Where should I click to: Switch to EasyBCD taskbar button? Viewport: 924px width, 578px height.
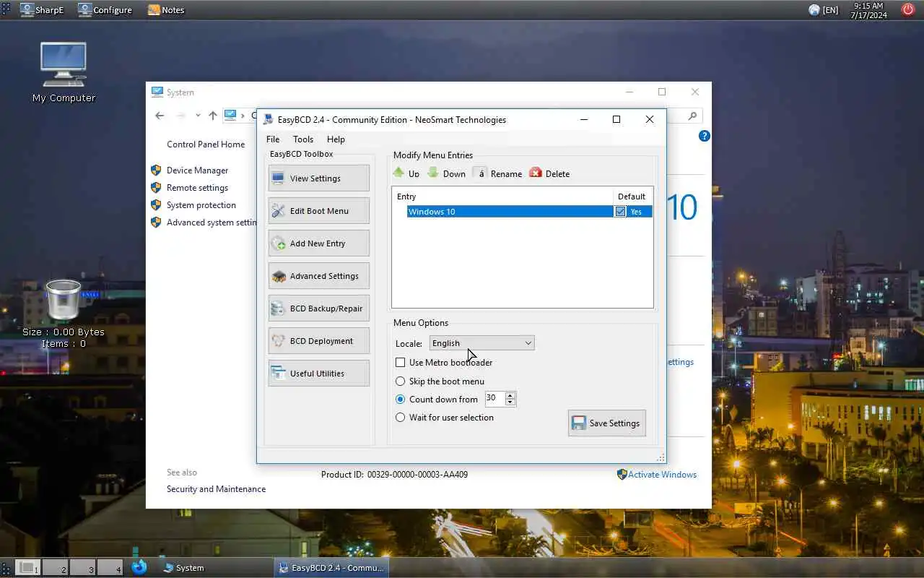pyautogui.click(x=331, y=568)
